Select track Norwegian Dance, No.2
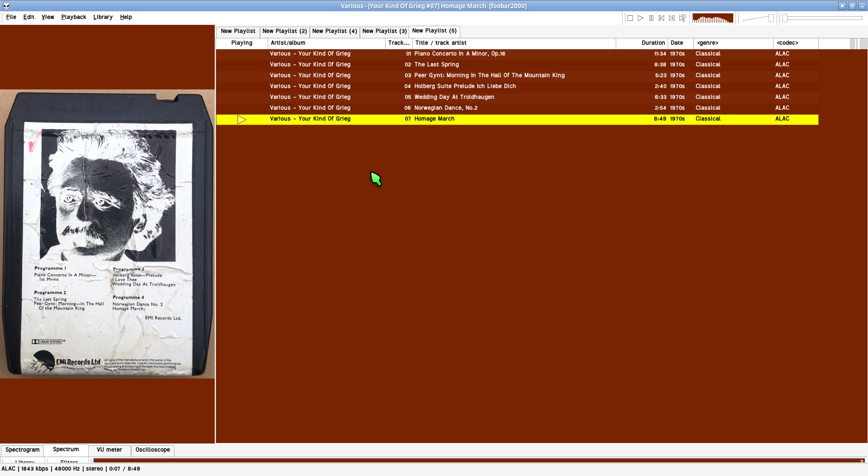Viewport: 868px width, 476px height. tap(517, 108)
